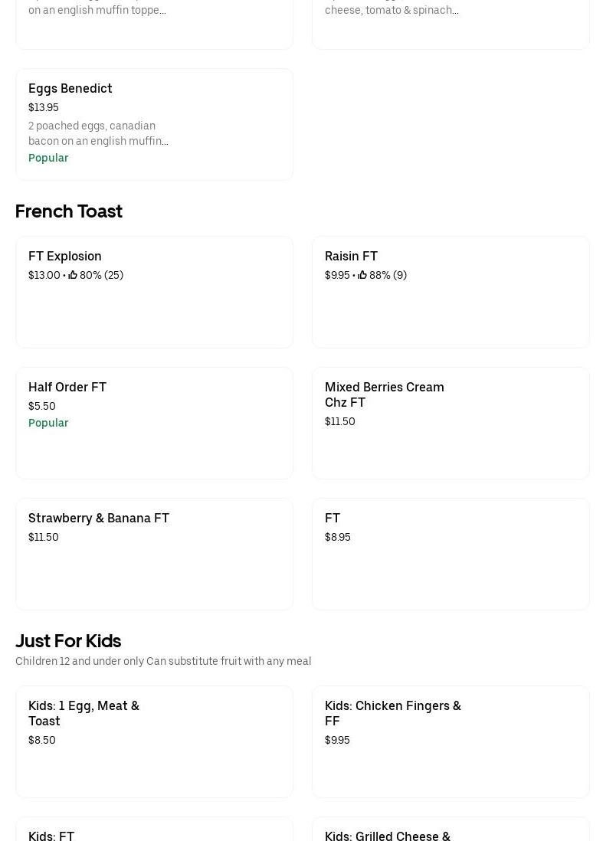
Task: Click thumbs-up icon on FT Explosion
Action: coord(73,275)
